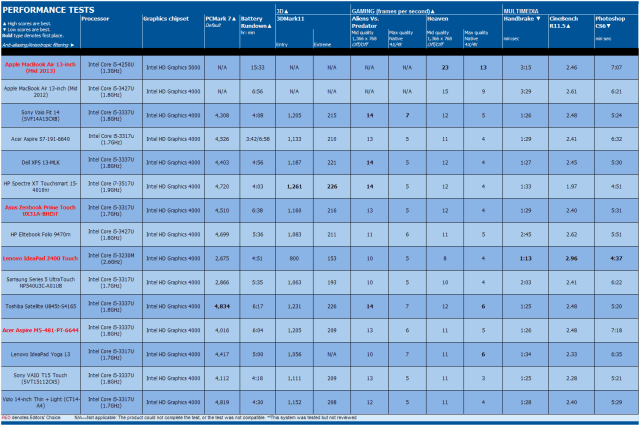
Task: Select the bold 4:37 Photoshop CS6 time
Action: point(616,258)
